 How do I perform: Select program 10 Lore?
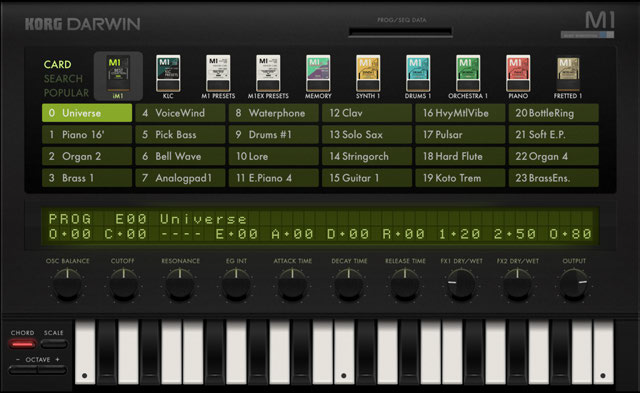pos(273,156)
